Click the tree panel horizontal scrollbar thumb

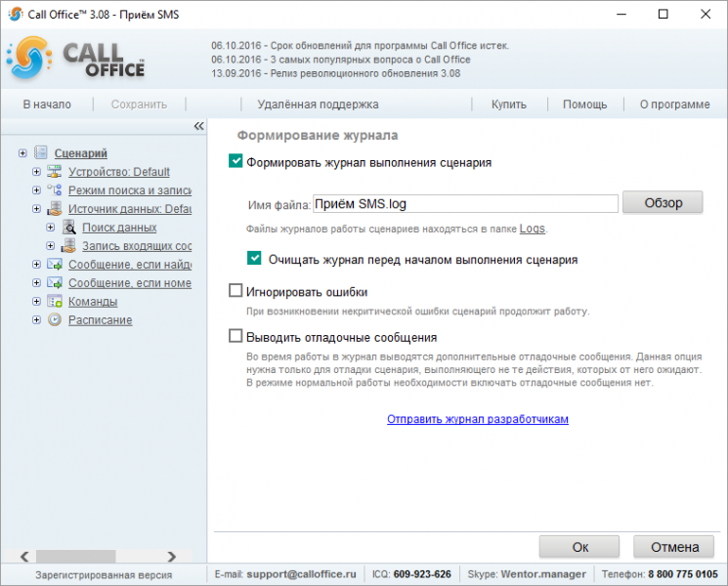tap(75, 556)
